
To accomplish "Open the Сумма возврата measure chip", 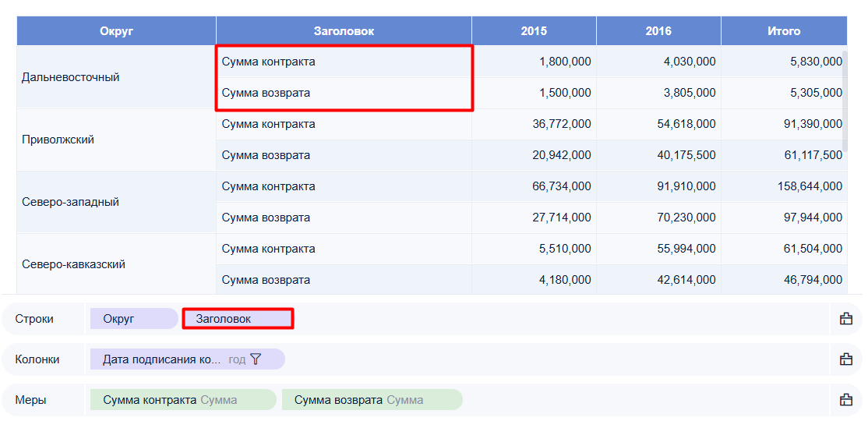I will click(372, 399).
